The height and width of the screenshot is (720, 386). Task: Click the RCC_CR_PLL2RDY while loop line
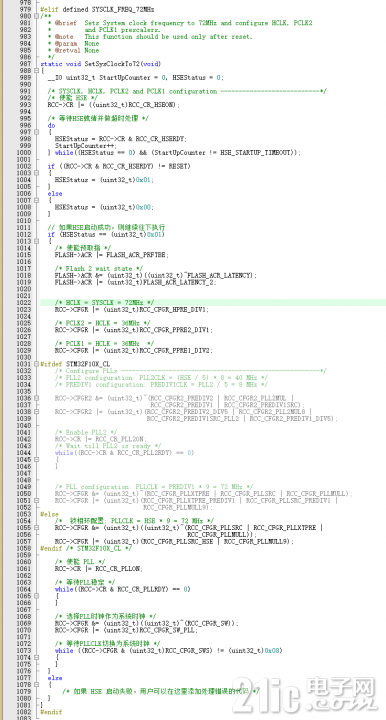point(124,452)
